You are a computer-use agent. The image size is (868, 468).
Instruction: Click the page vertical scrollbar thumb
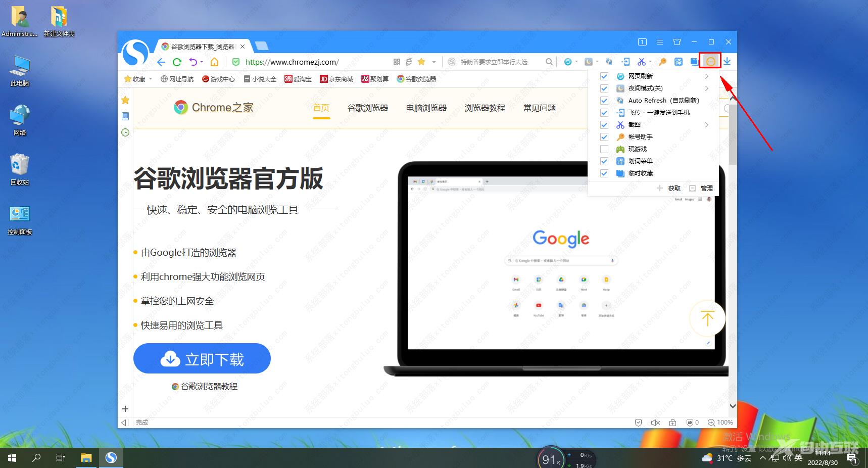pyautogui.click(x=733, y=134)
